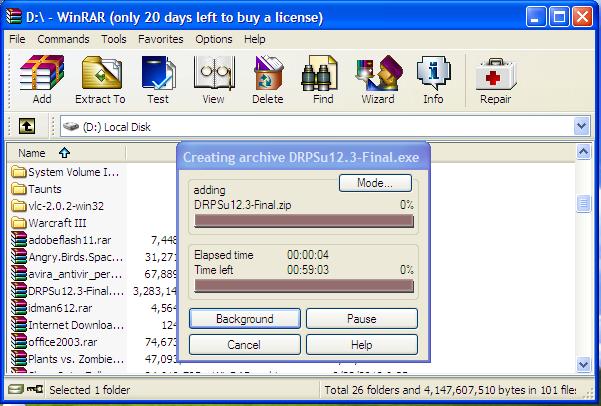Click the Delete toolbar icon
601x406 pixels.
268,73
